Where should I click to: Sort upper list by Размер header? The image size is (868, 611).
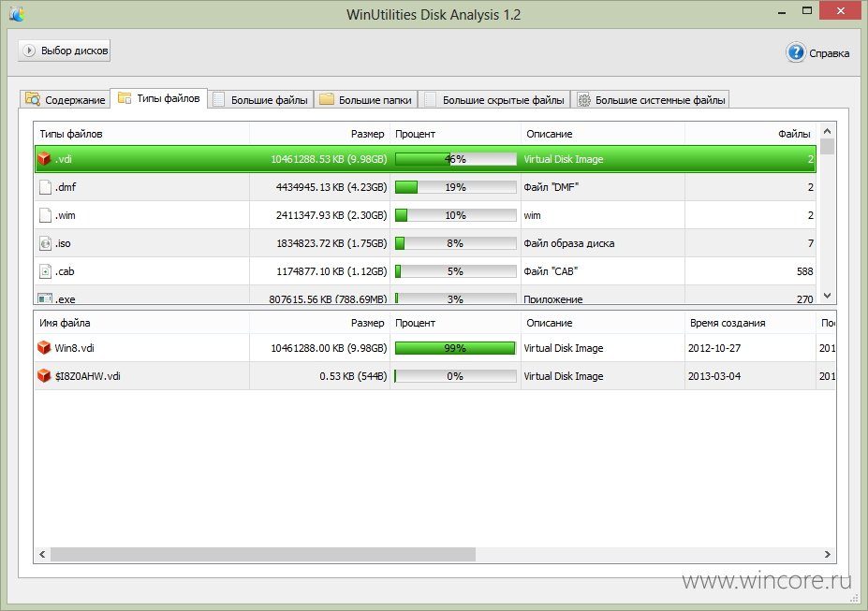click(319, 134)
